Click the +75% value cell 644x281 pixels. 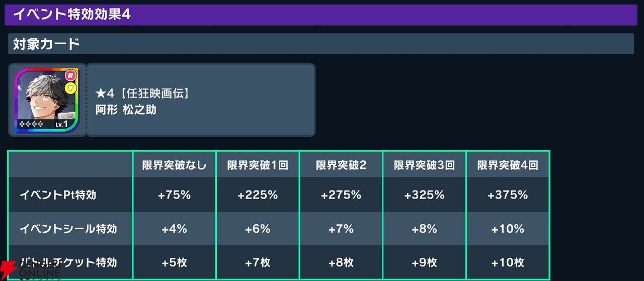175,195
